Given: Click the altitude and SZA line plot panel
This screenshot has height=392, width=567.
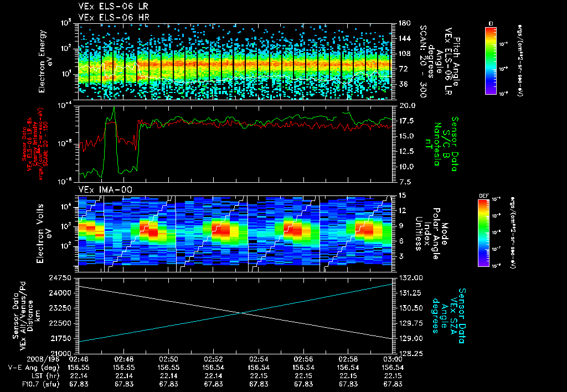Looking at the screenshot, I should 235,316.
